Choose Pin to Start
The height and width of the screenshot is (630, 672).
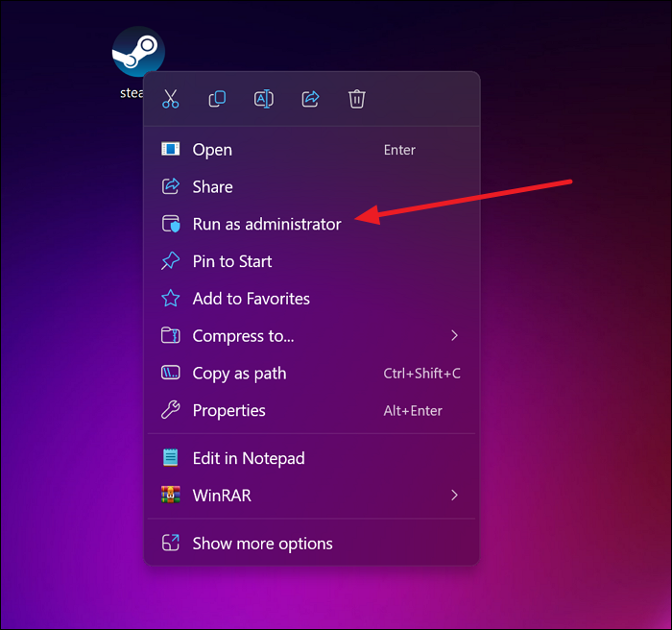231,261
